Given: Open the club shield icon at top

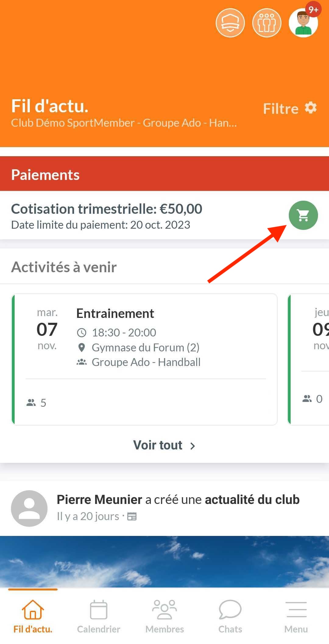Looking at the screenshot, I should coord(230,23).
